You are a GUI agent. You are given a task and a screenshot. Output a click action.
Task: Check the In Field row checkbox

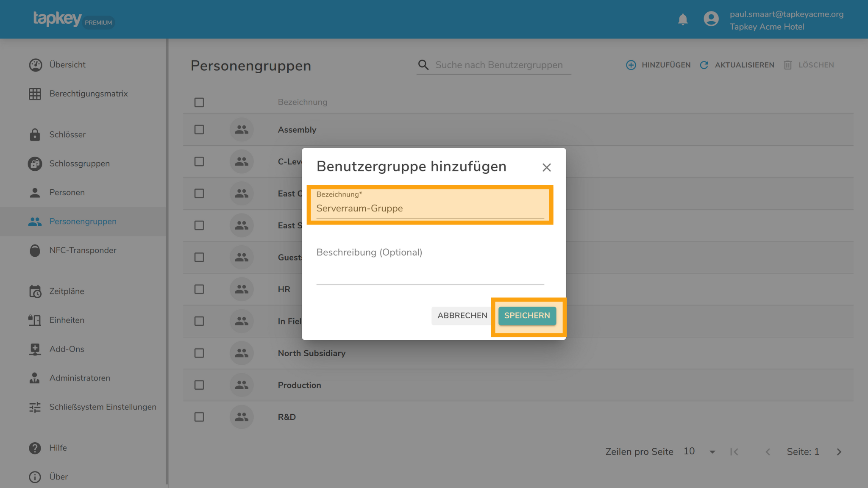point(199,321)
